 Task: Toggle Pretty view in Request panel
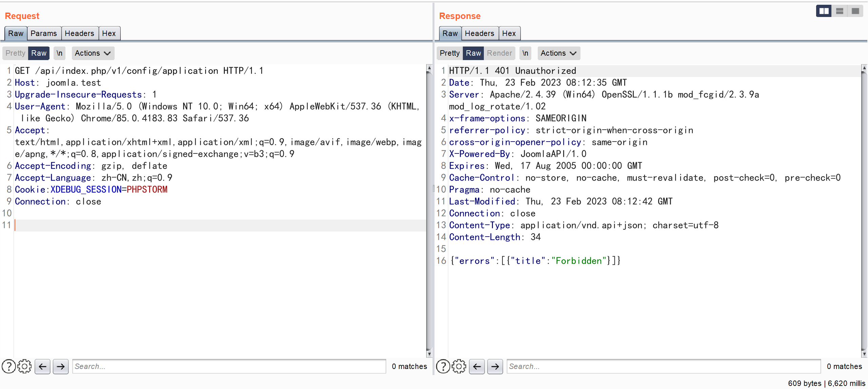click(x=15, y=53)
